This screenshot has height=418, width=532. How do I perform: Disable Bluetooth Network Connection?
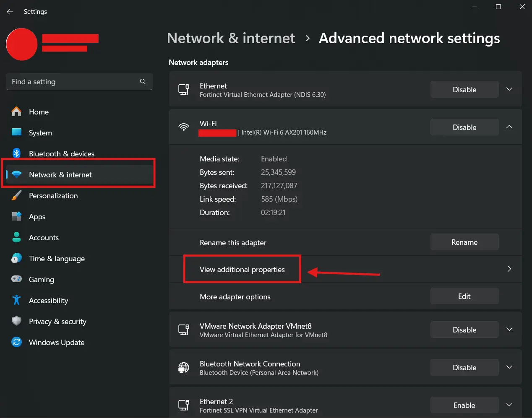tap(464, 367)
